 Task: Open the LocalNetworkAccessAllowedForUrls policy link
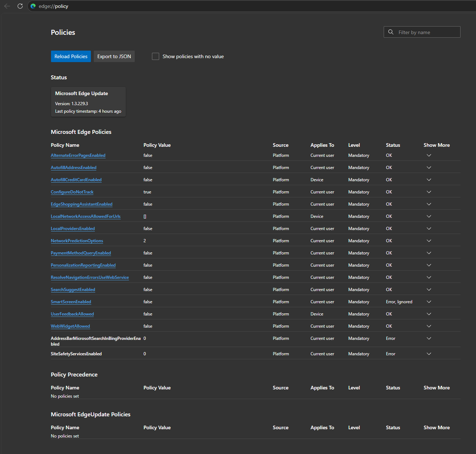86,216
